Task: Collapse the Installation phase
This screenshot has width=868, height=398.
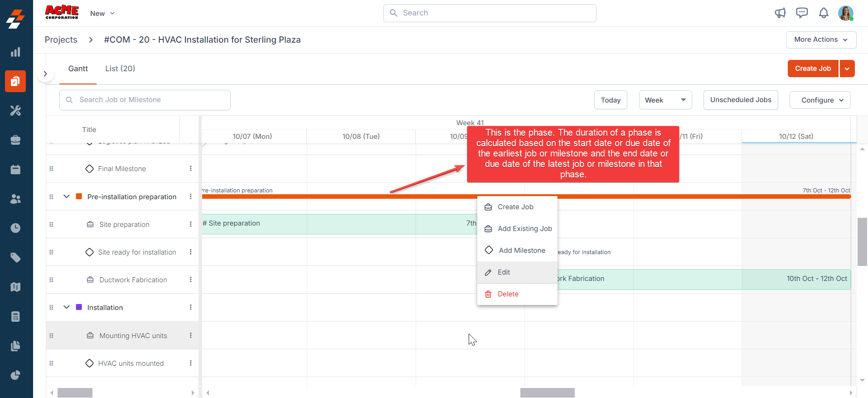Action: 67,307
